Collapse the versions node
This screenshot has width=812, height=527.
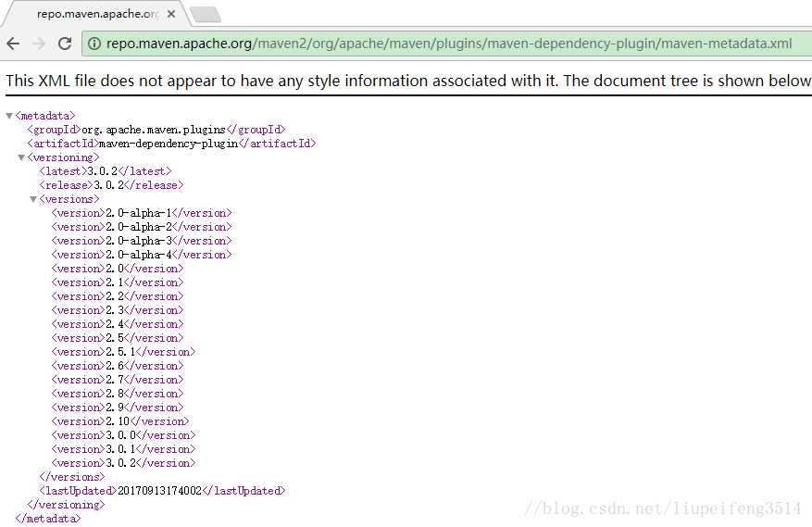(33, 199)
